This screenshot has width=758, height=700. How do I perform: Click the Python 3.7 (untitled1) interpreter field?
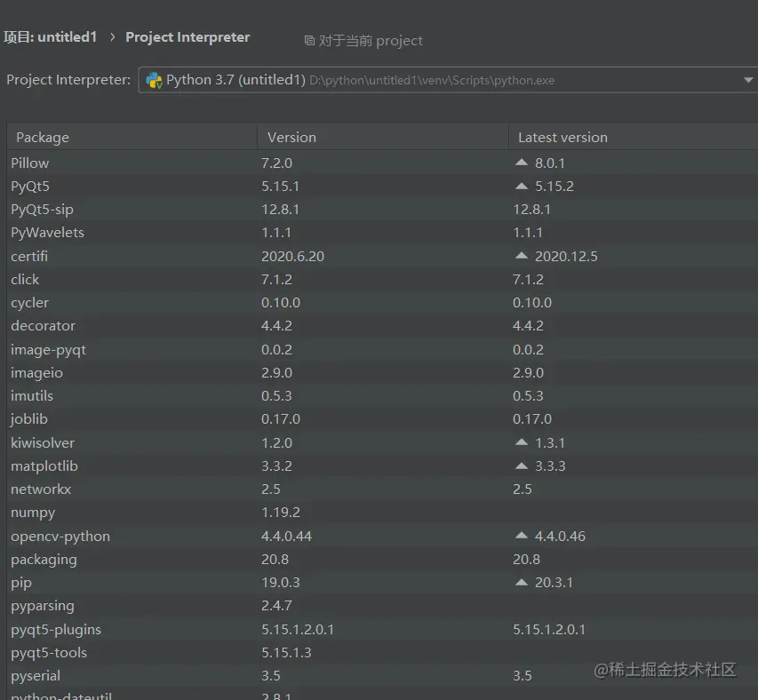448,80
